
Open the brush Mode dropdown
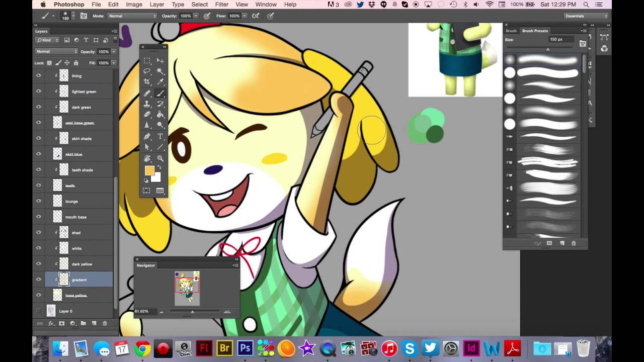point(132,16)
